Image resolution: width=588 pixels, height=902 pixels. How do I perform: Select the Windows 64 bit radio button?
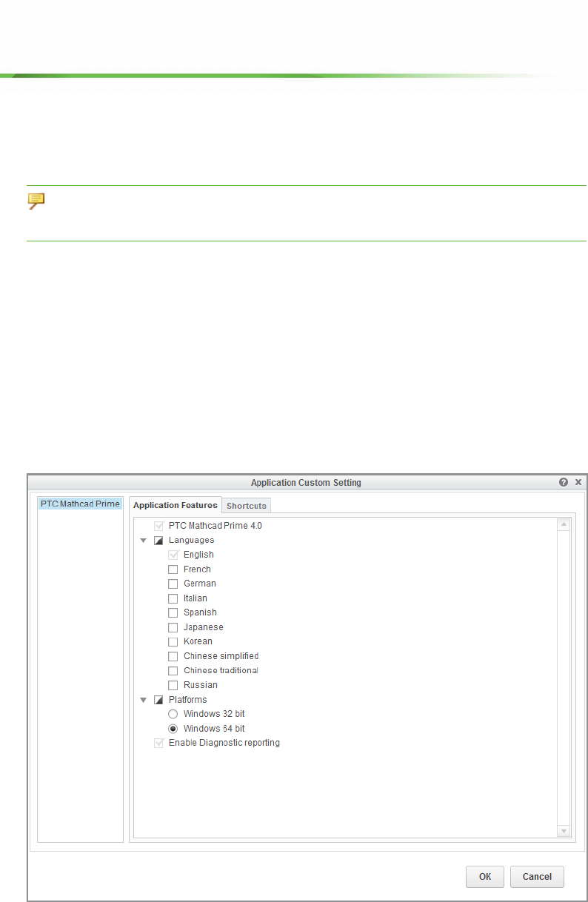173,729
